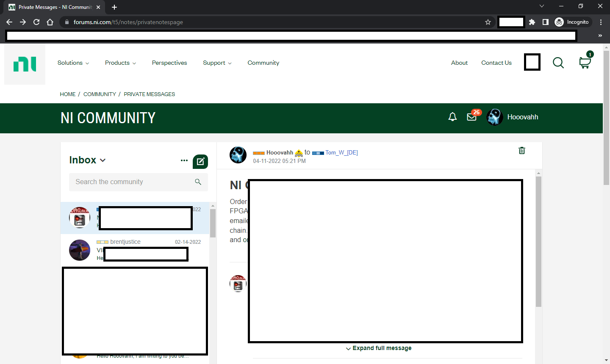Open the unread messages envelope
The width and height of the screenshot is (610, 364).
471,117
